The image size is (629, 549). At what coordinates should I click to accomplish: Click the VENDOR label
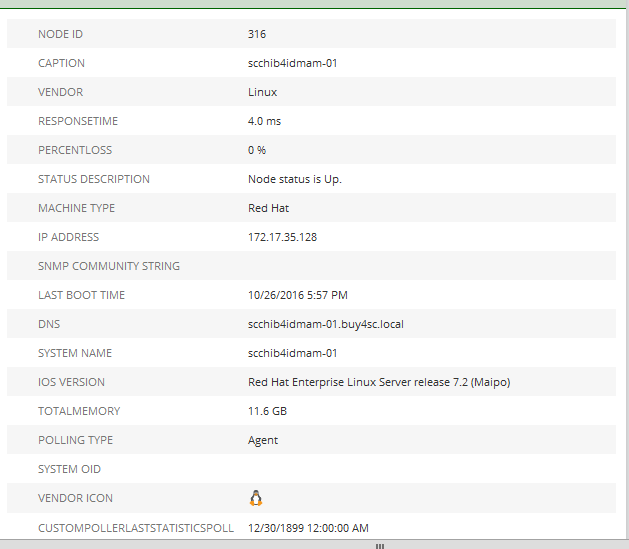click(x=61, y=92)
